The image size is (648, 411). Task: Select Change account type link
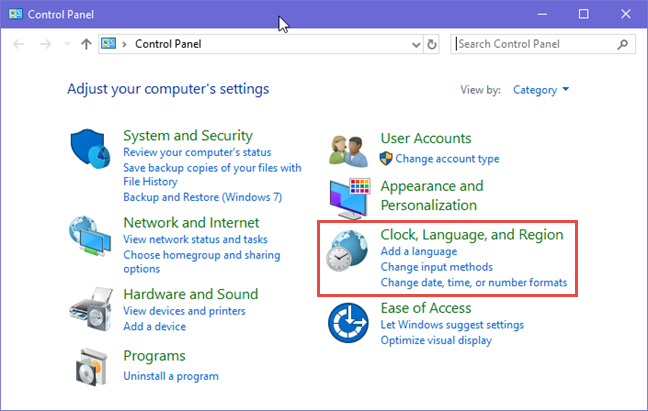point(447,158)
